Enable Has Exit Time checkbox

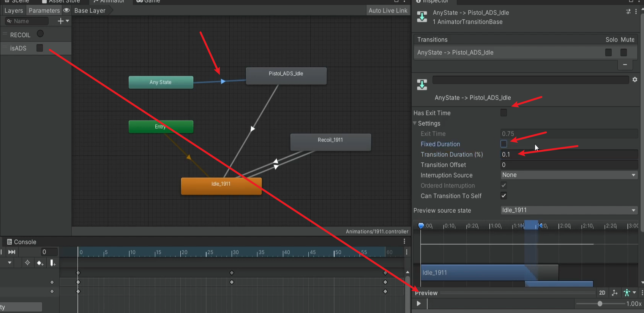pyautogui.click(x=504, y=113)
